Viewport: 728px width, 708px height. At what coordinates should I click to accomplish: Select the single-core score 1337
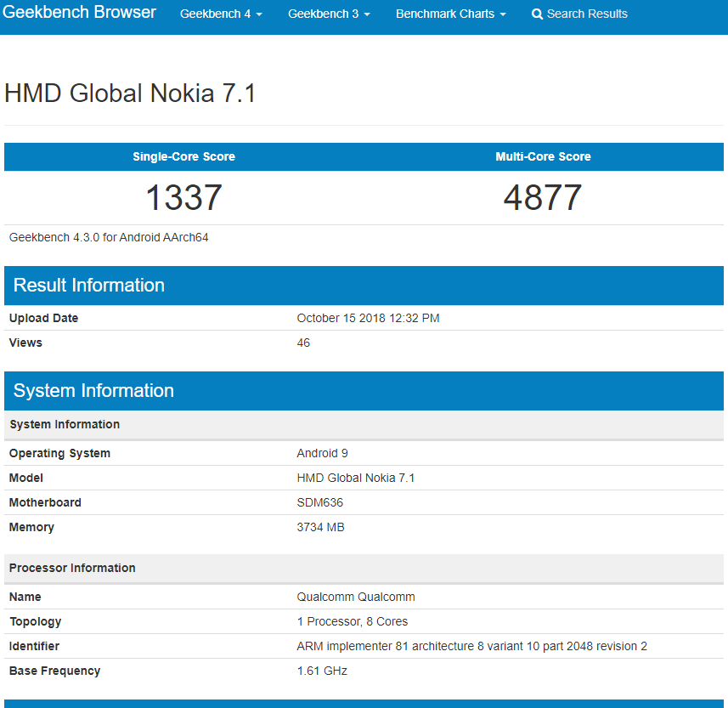click(183, 197)
